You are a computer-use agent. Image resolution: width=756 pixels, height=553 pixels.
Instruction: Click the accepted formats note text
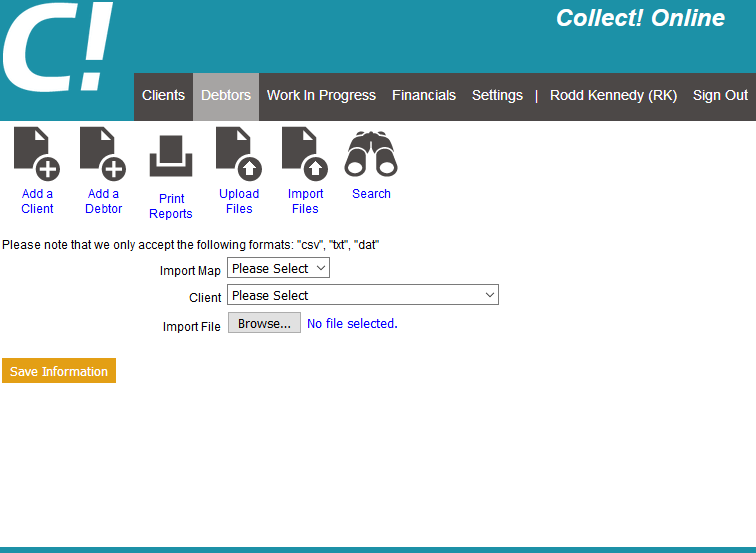click(190, 245)
